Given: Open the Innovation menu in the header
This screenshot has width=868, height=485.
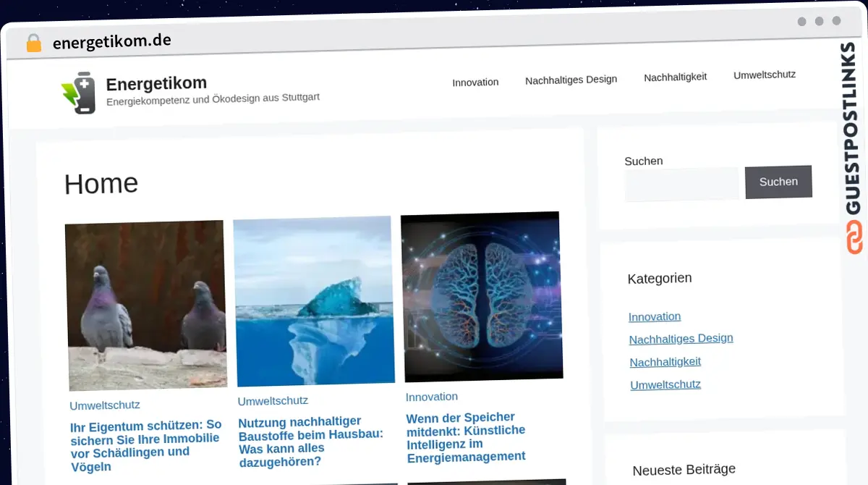Looking at the screenshot, I should tap(475, 82).
